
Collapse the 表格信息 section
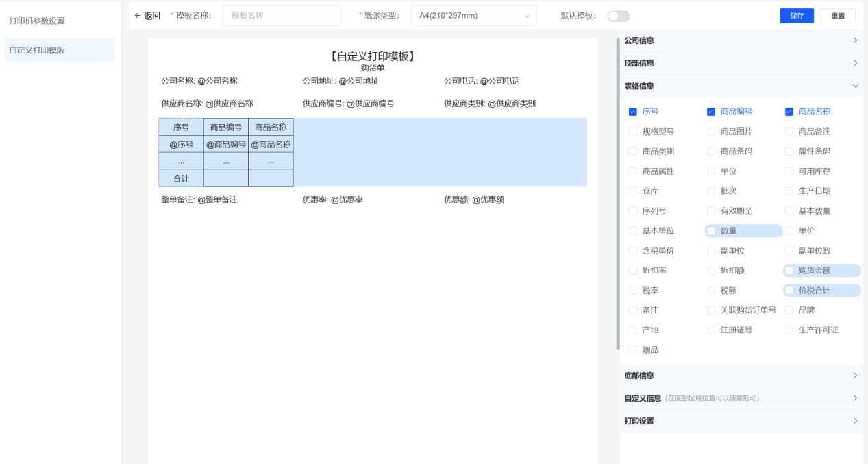pyautogui.click(x=855, y=86)
